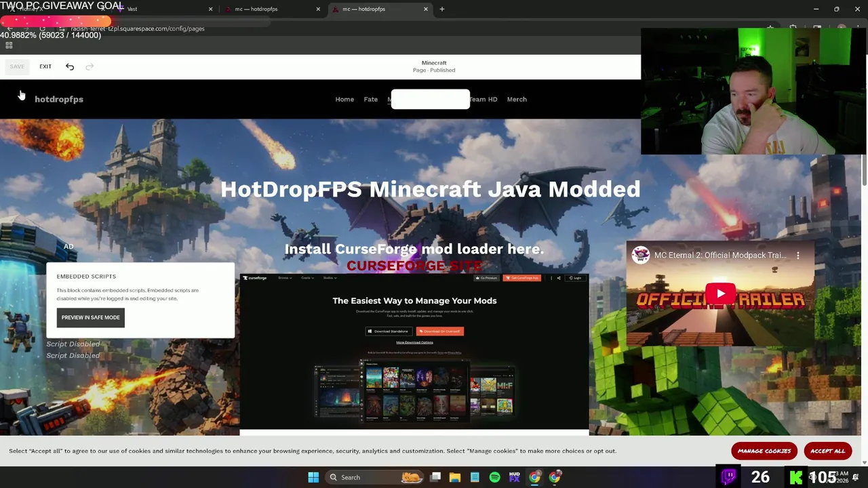Undo the last edit in Squarespace

click(70, 66)
